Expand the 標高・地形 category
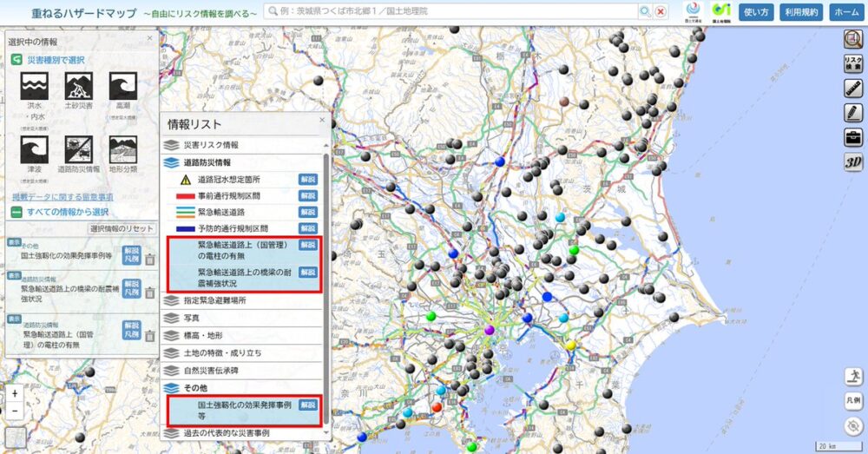 click(x=204, y=335)
